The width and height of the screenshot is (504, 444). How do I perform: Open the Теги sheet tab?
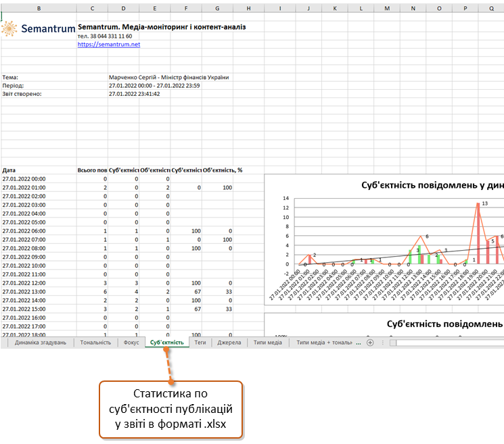tap(200, 343)
